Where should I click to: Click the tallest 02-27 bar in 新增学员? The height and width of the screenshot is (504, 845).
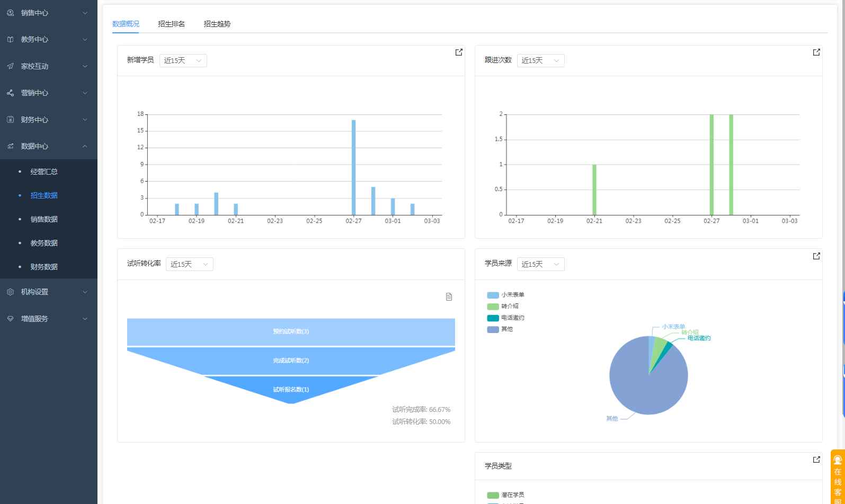[x=353, y=167]
